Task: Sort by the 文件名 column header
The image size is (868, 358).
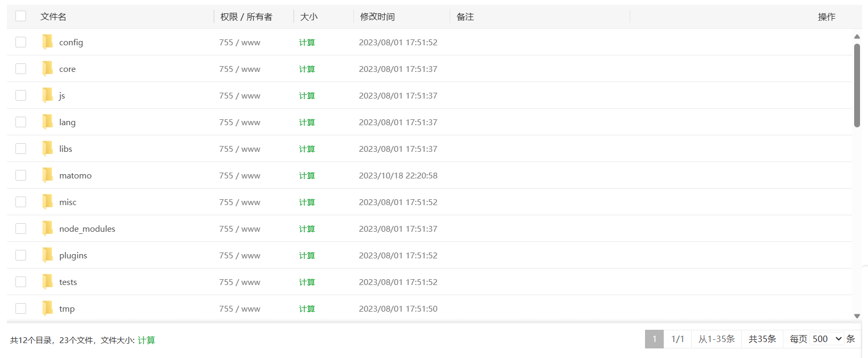Action: tap(53, 17)
